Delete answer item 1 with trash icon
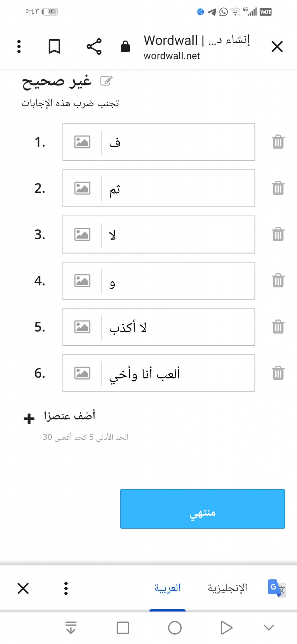This screenshot has width=297, height=644. 278,142
